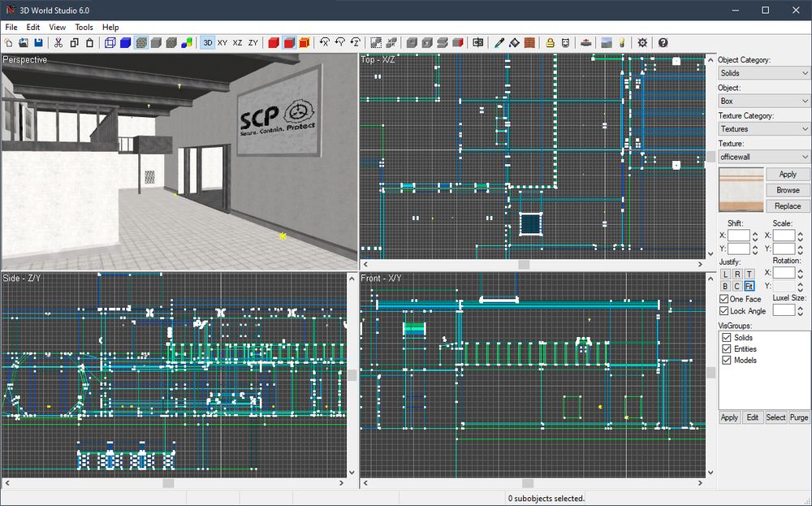Click the Shift X spinner arrows

pyautogui.click(x=755, y=236)
